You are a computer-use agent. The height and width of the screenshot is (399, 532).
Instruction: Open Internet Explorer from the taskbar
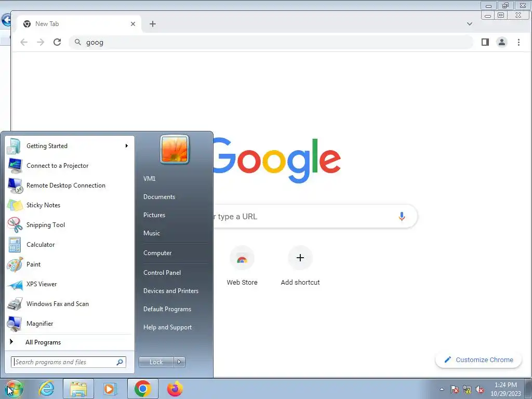pos(46,389)
